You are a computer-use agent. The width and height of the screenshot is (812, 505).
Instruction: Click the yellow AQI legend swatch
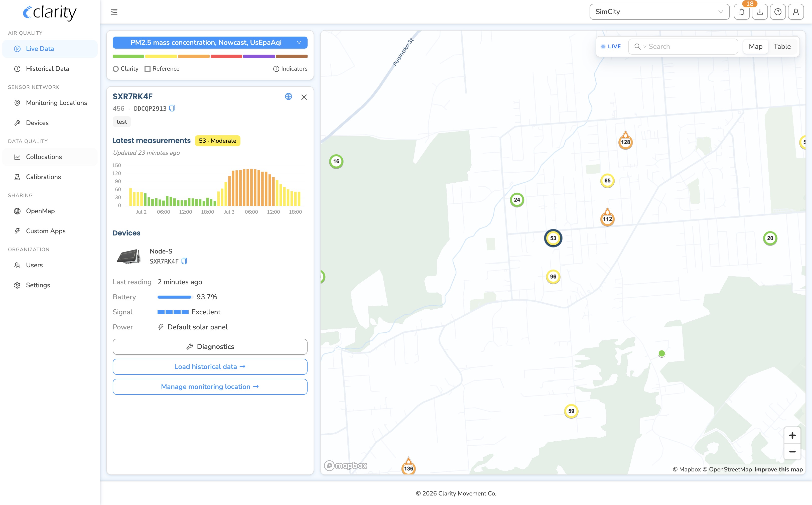point(161,56)
